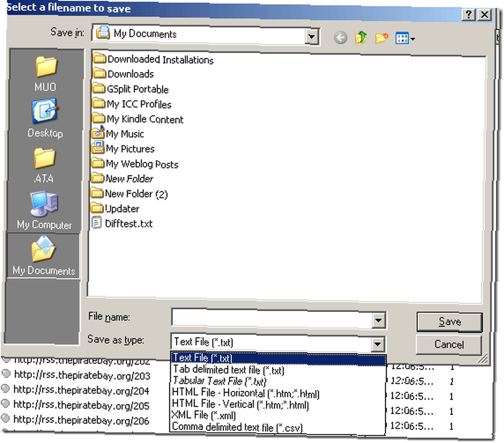Screen dimensions: 504x443
Task: Choose Tabular Text File option
Action: click(278, 381)
